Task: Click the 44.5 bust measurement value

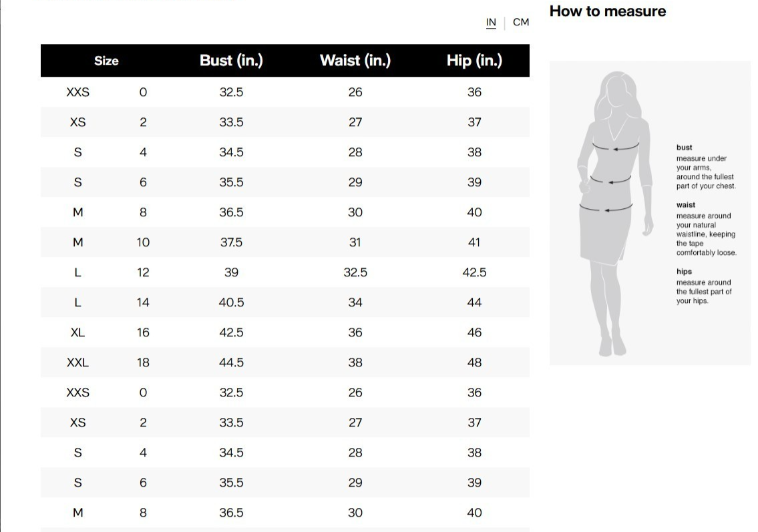Action: click(231, 362)
